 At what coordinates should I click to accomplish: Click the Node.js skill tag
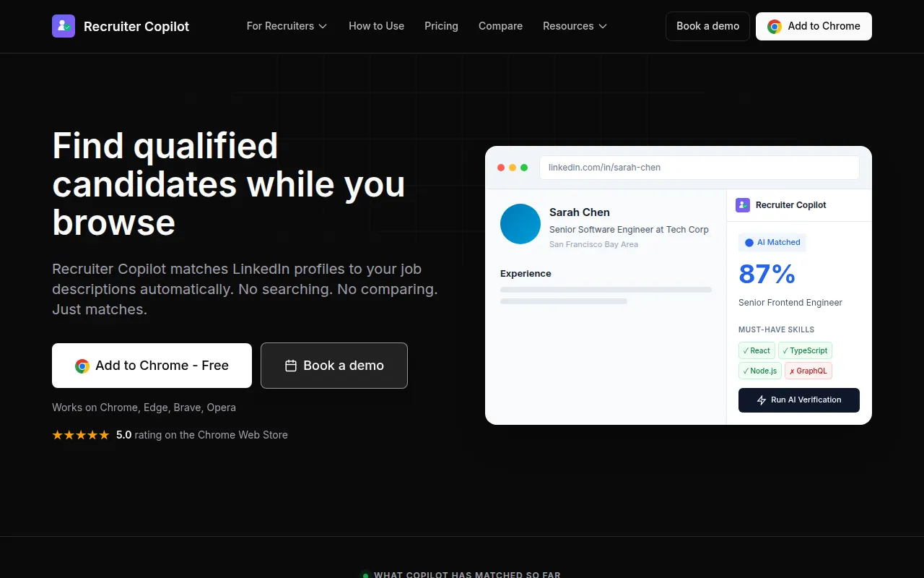(759, 371)
